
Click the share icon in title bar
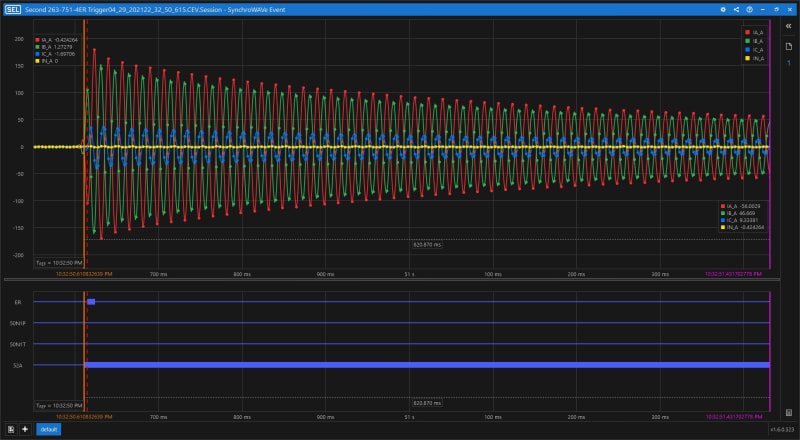point(736,10)
